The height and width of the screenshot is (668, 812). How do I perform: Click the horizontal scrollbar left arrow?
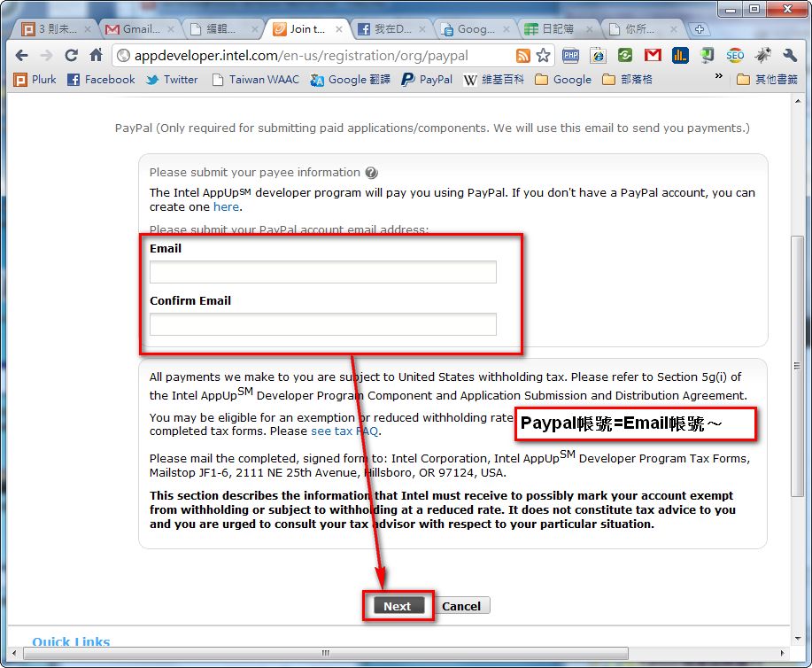tap(14, 653)
